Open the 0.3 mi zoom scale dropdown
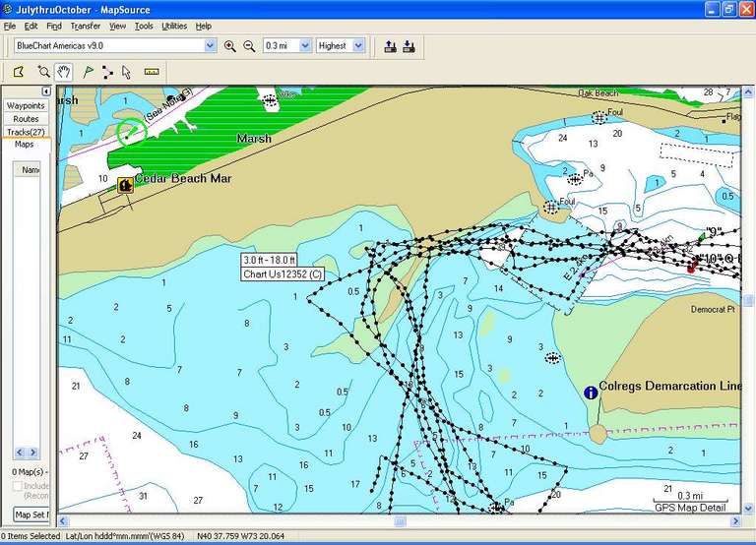 (x=305, y=46)
